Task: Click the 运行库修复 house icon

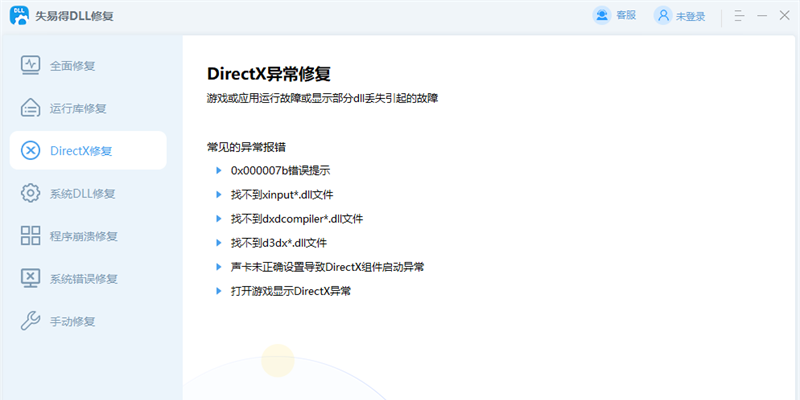Action: click(31, 108)
